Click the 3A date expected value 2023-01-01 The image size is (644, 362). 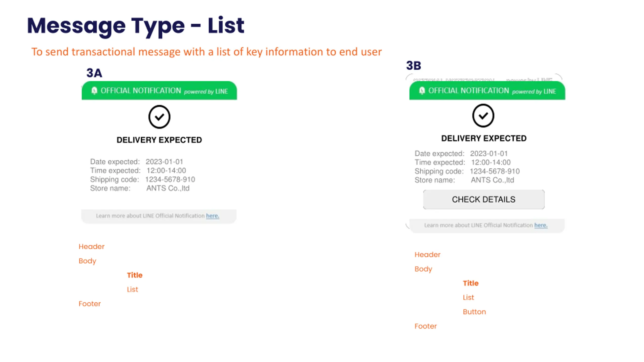164,162
